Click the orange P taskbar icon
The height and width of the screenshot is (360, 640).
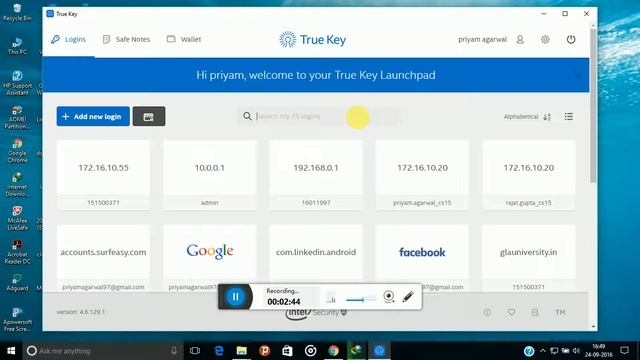[x=264, y=351]
